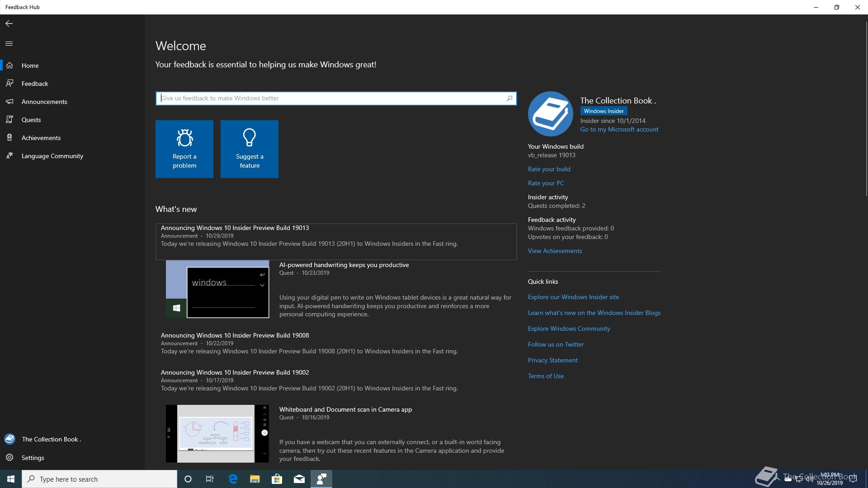Open Go to my Microsoft account link
Image resolution: width=868 pixels, height=488 pixels.
pos(619,129)
